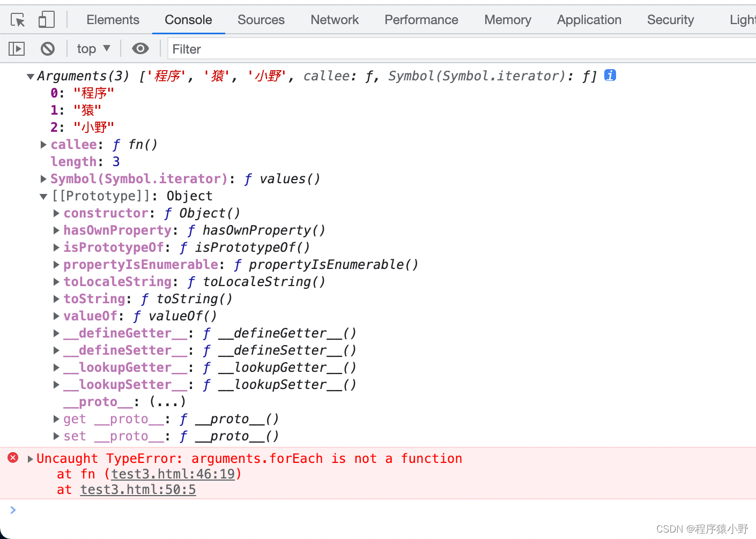Toggle the device toolbar icon
This screenshot has height=539, width=756.
click(x=46, y=20)
